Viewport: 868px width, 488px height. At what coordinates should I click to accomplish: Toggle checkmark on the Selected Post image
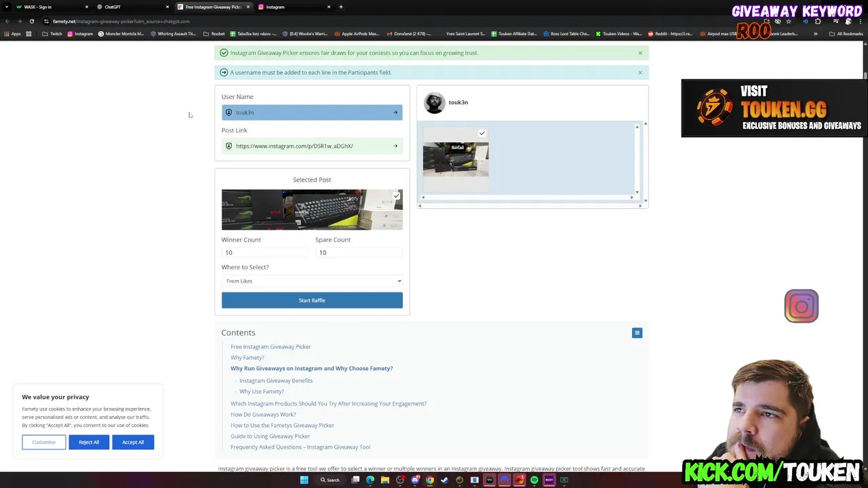pyautogui.click(x=397, y=196)
